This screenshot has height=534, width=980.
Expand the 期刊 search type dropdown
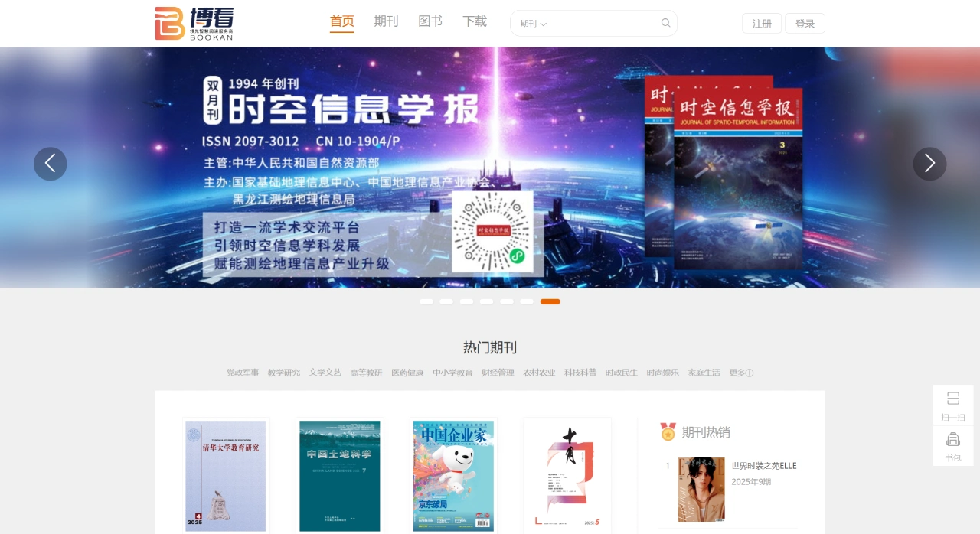coord(534,24)
